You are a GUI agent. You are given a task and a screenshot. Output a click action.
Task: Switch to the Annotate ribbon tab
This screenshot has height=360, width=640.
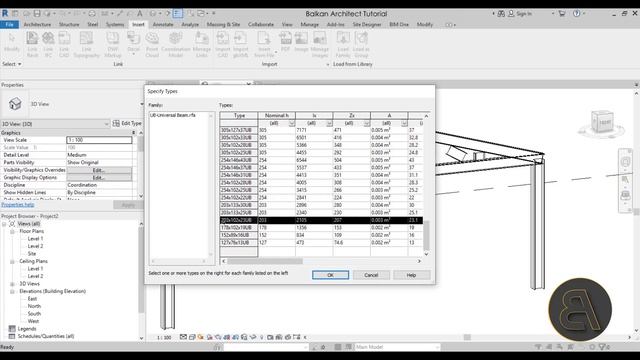click(163, 24)
